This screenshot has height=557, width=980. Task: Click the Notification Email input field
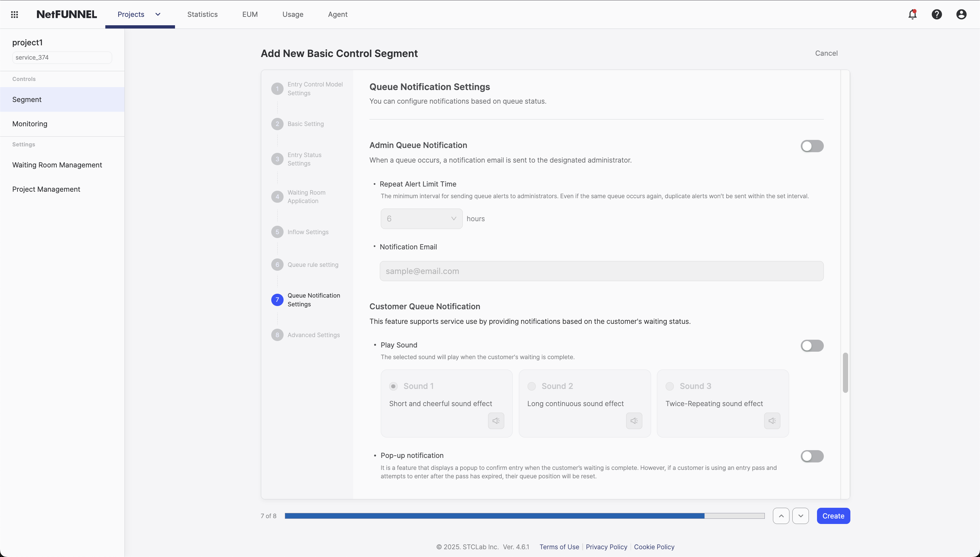point(601,271)
